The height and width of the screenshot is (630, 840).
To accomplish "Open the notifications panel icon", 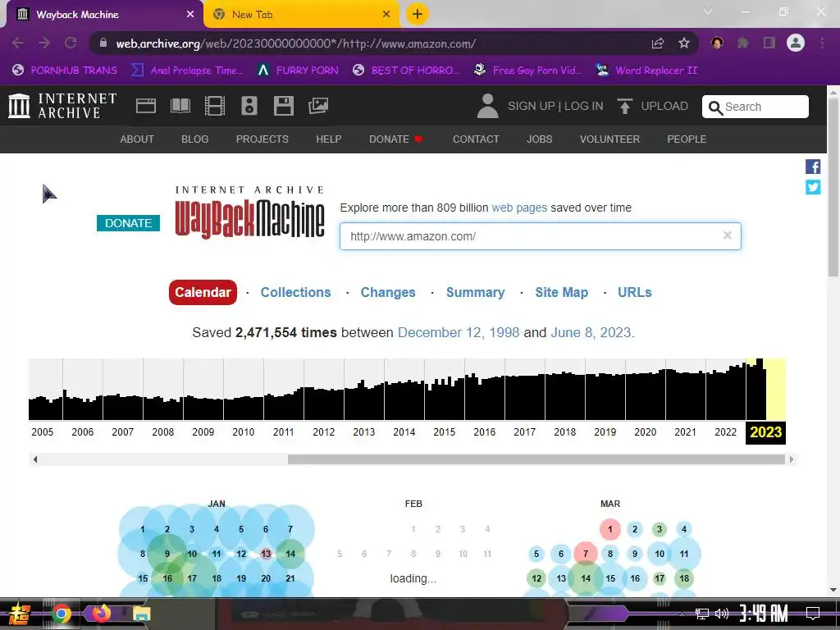I will pos(813,614).
